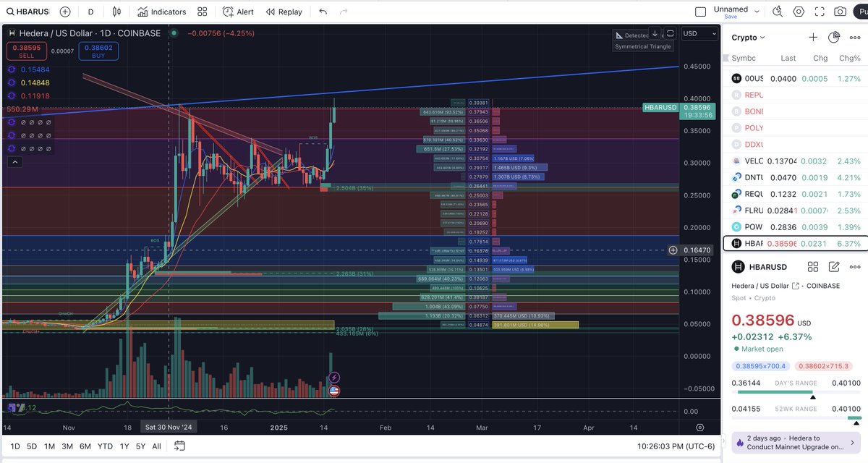Viewport: 868px width, 463px height.
Task: Sort watchlist by Symbol column header
Action: pyautogui.click(x=744, y=58)
